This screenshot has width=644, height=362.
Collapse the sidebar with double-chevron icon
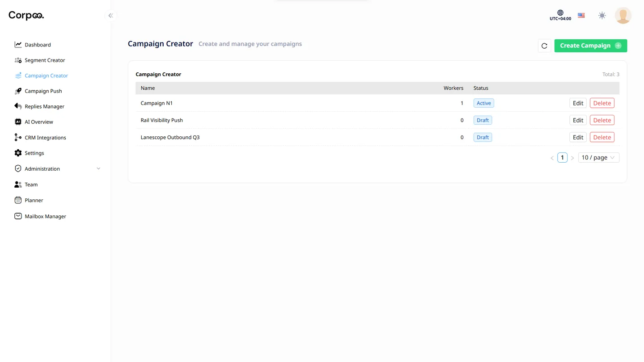coord(110,16)
